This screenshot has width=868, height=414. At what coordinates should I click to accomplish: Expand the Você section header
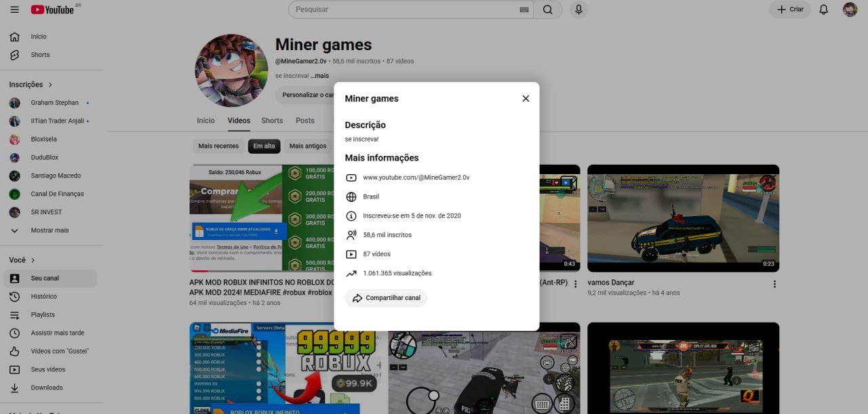pos(22,260)
